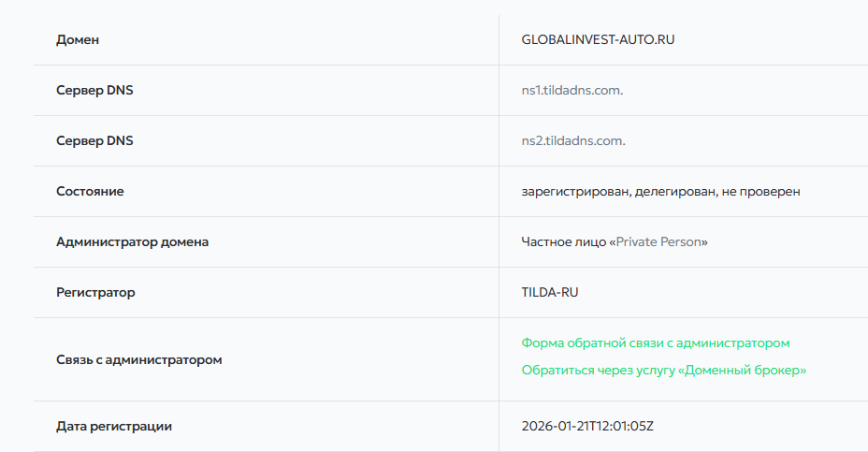868x452 pixels.
Task: Click the GLOBALINVEST-AUTO.RU domain value
Action: pyautogui.click(x=598, y=40)
